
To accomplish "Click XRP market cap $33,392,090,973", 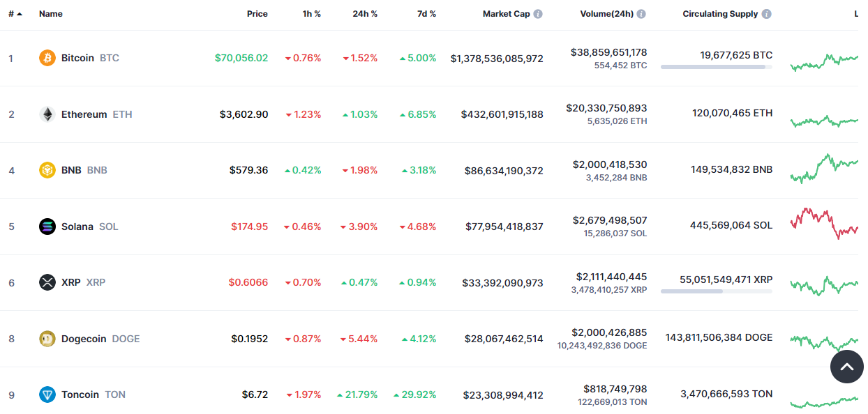I will pos(502,283).
